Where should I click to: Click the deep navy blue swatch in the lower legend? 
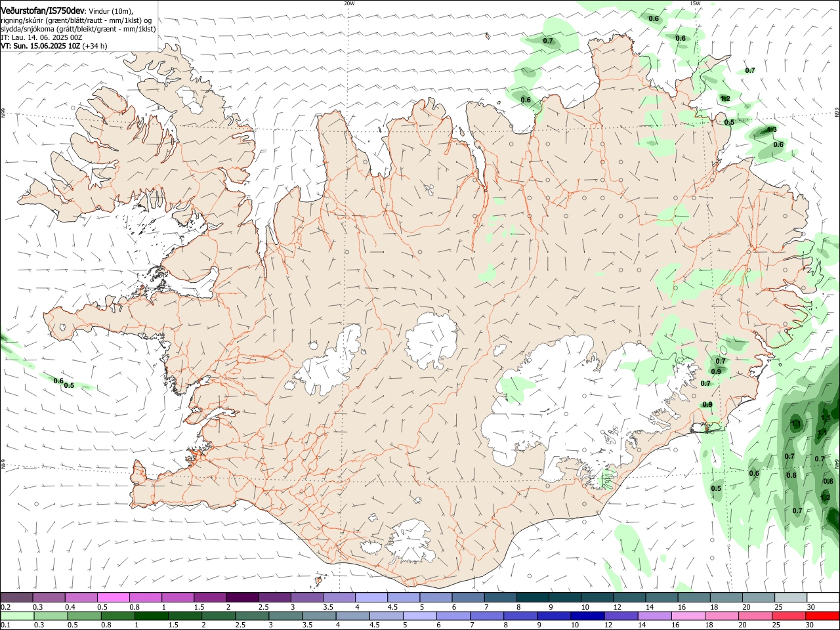[x=588, y=616]
